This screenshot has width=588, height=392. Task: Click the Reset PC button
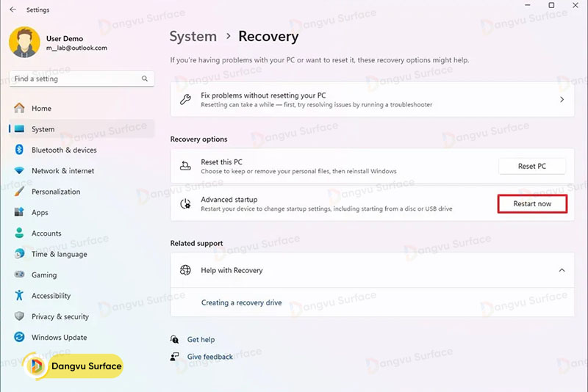531,166
